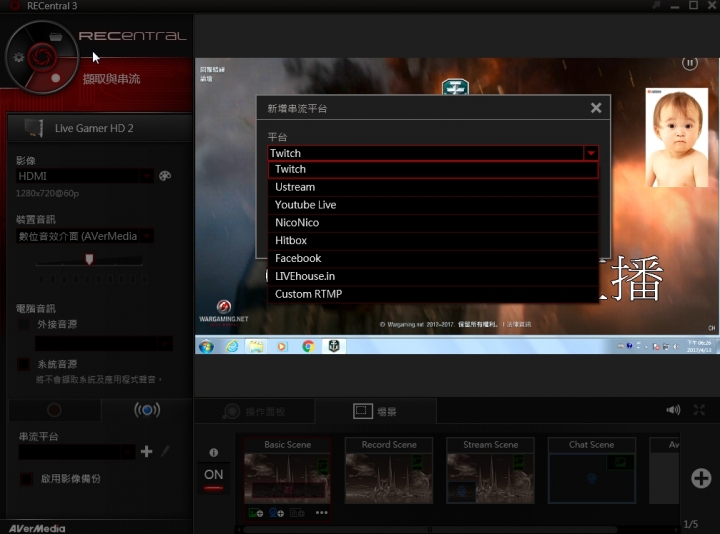
Task: Select Youtube Live from the platform list
Action: (x=433, y=205)
